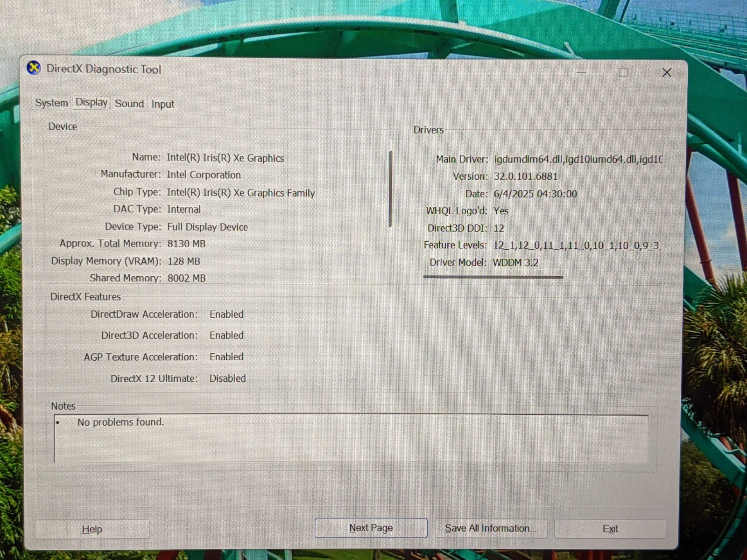Click driver version '32.0.101.6881'
This screenshot has width=747, height=560.
[526, 176]
